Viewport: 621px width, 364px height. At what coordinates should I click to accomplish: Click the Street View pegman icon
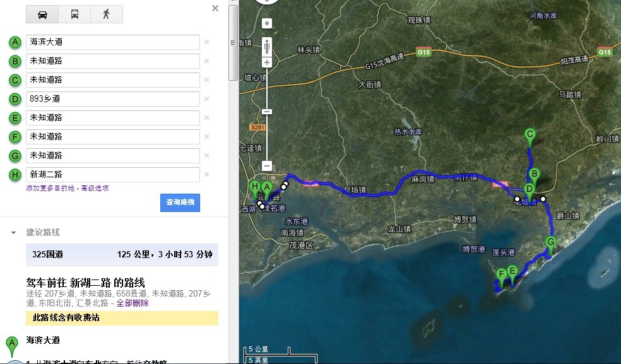[x=267, y=45]
